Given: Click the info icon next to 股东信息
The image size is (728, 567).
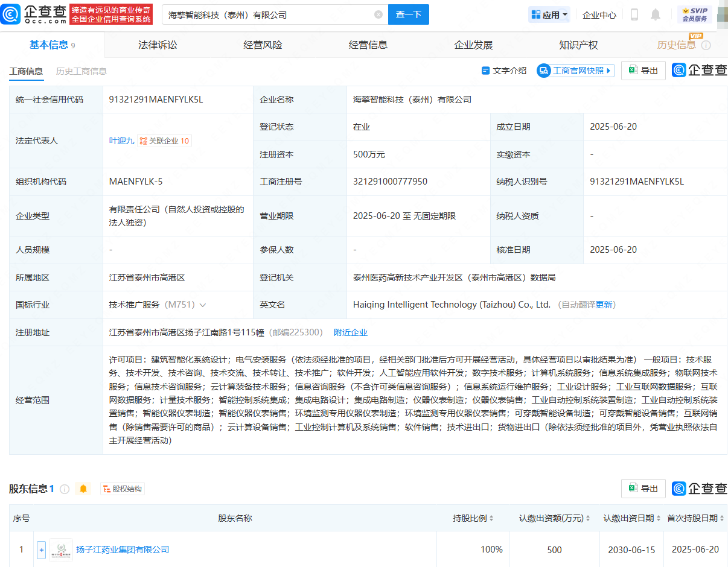Looking at the screenshot, I should click(x=65, y=489).
